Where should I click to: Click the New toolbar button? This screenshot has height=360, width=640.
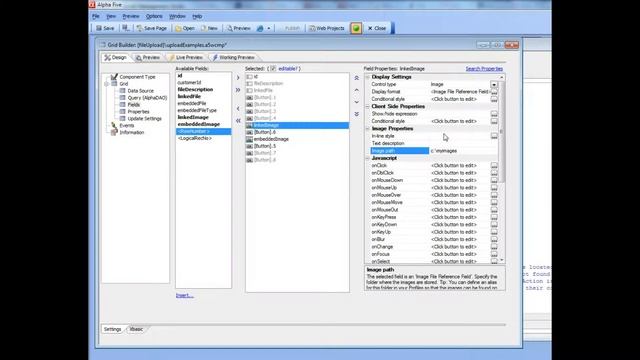(209, 28)
